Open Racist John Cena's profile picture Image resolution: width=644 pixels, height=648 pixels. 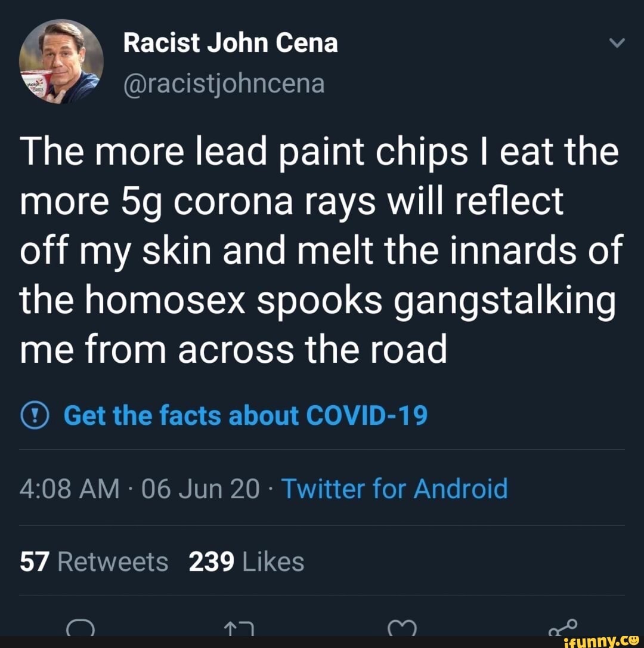point(60,58)
